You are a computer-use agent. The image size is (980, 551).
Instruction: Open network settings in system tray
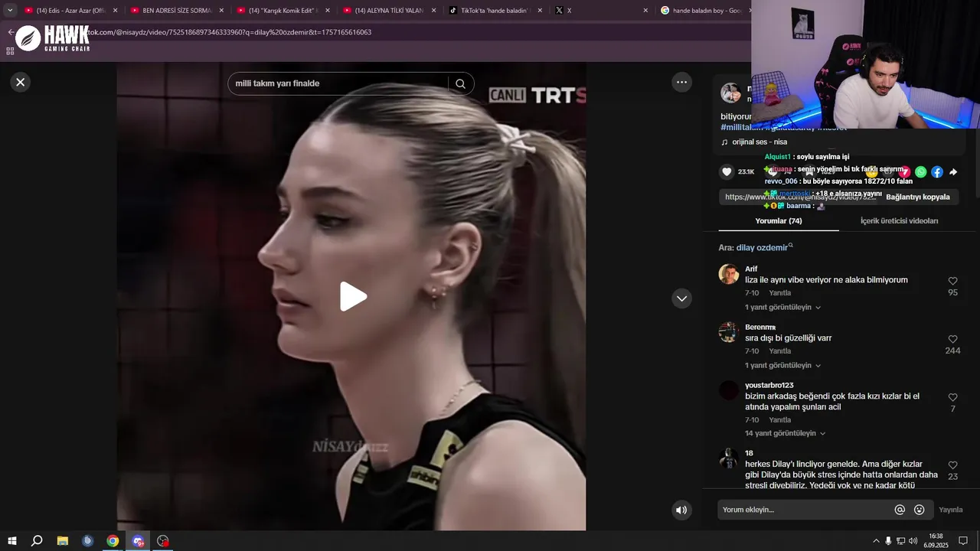[x=900, y=541]
